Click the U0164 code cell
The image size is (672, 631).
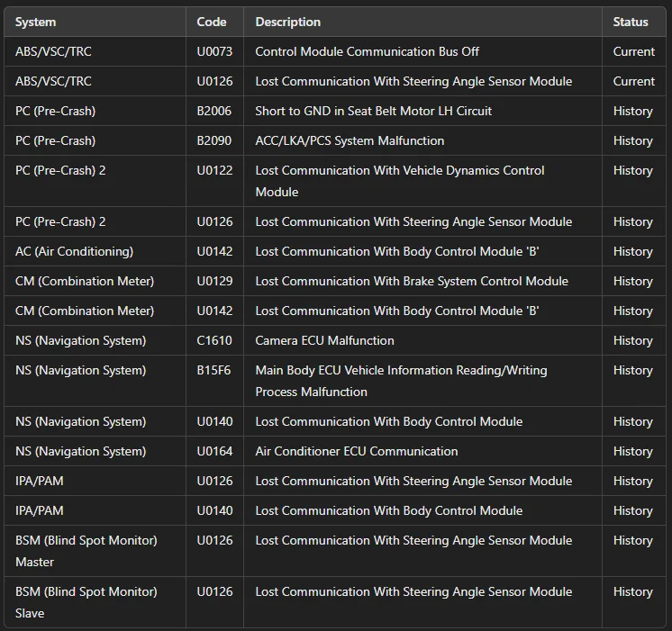point(214,451)
